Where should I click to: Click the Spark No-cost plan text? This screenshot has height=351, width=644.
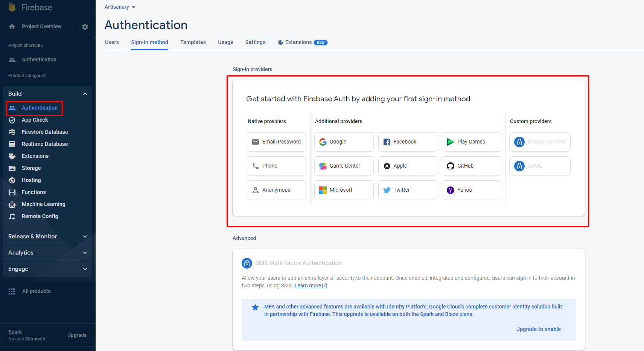click(x=27, y=335)
